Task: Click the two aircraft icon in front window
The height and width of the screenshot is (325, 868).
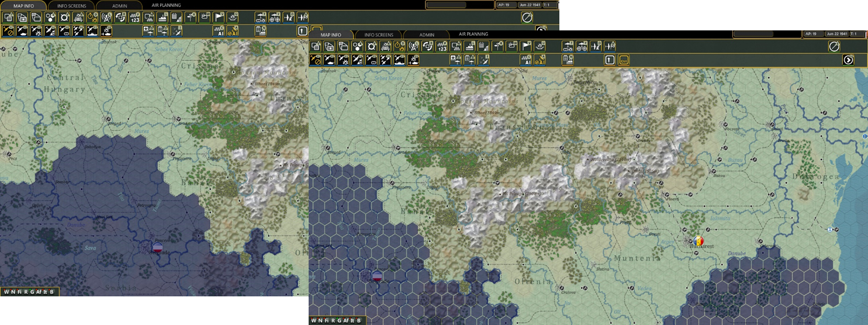Action: coord(385,60)
